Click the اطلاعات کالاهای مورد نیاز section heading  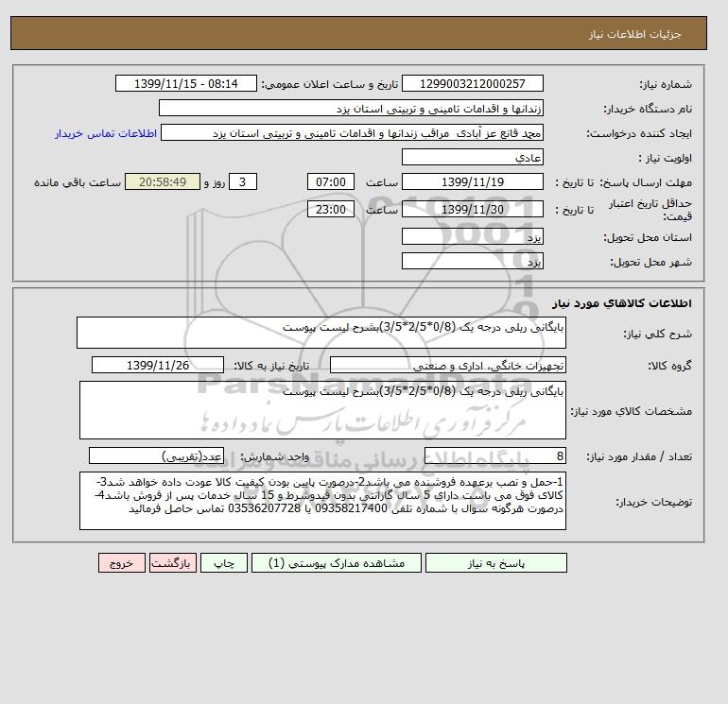[x=622, y=303]
